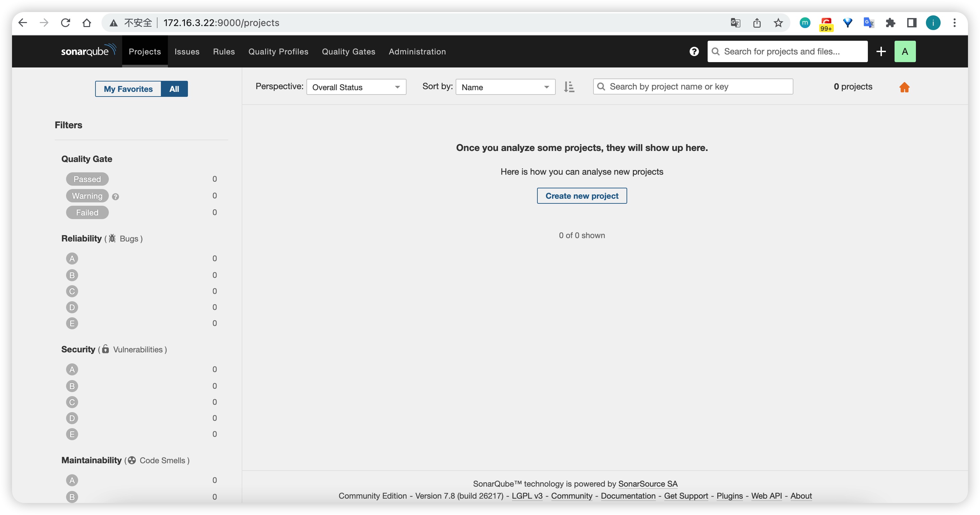The width and height of the screenshot is (980, 515).
Task: Open the Documentation footer link
Action: (x=628, y=496)
